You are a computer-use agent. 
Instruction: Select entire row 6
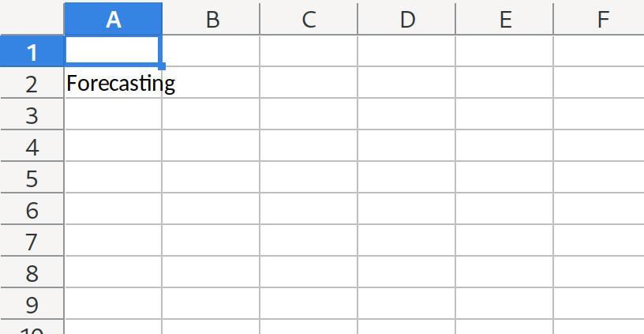point(32,209)
